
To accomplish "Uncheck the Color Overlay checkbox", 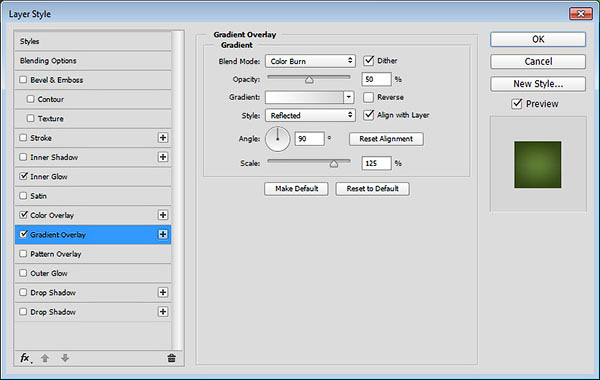I will tap(23, 215).
